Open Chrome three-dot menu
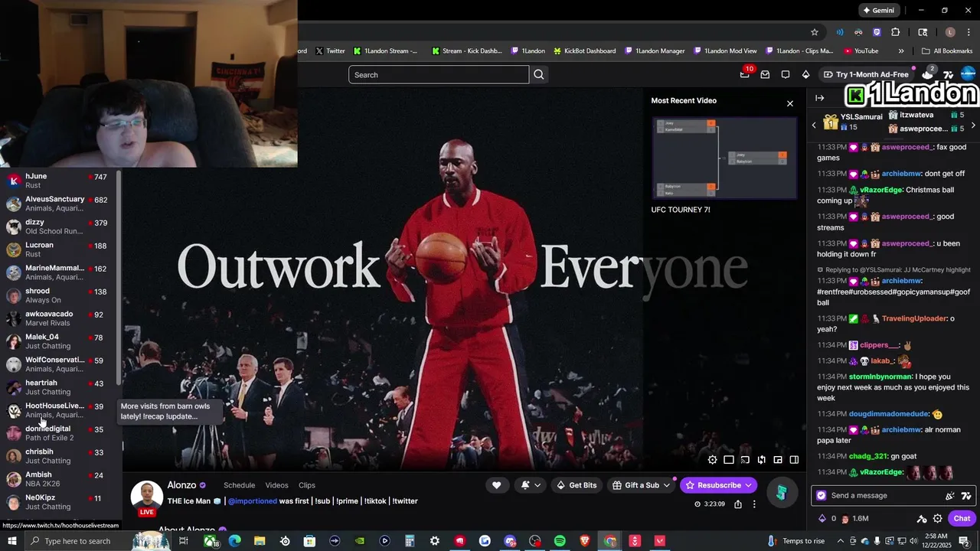The image size is (980, 551). click(967, 32)
